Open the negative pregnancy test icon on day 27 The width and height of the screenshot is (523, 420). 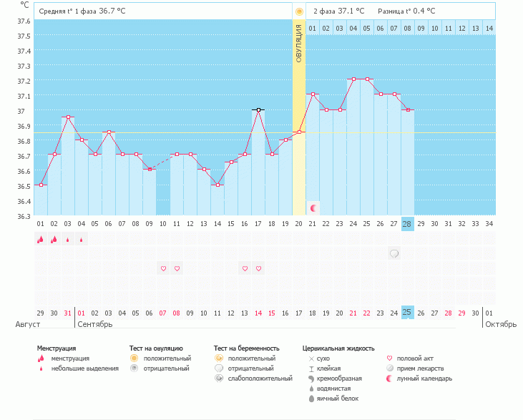tap(394, 253)
